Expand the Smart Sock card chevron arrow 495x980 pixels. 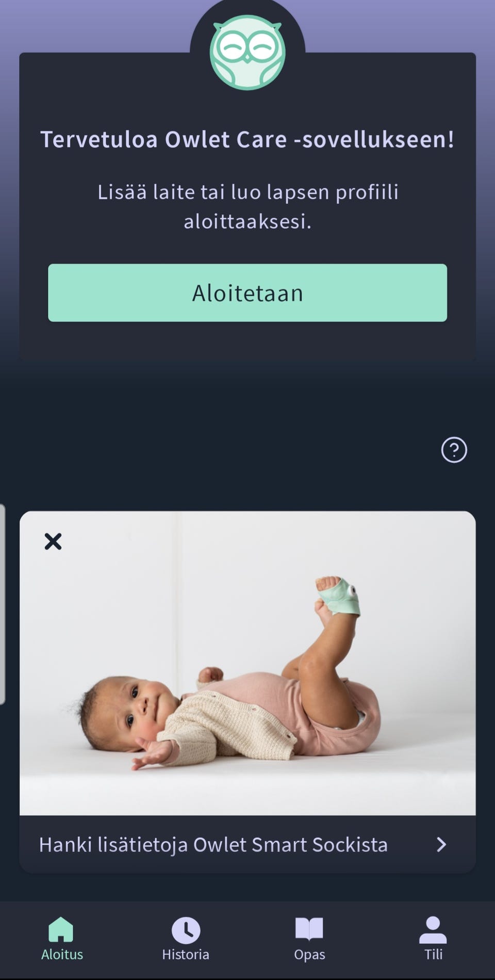tap(441, 845)
